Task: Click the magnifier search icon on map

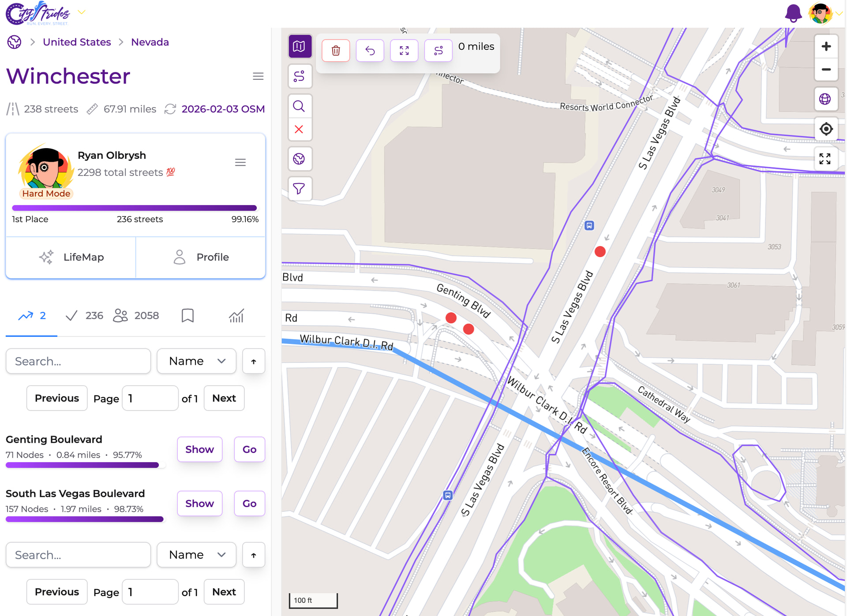Action: [299, 106]
